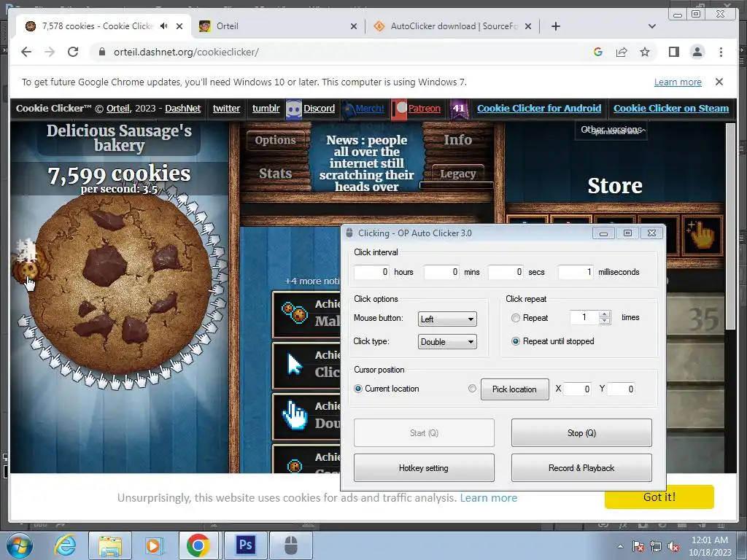Open Cookie Clicker Stats menu
747x560 pixels.
pyautogui.click(x=275, y=174)
